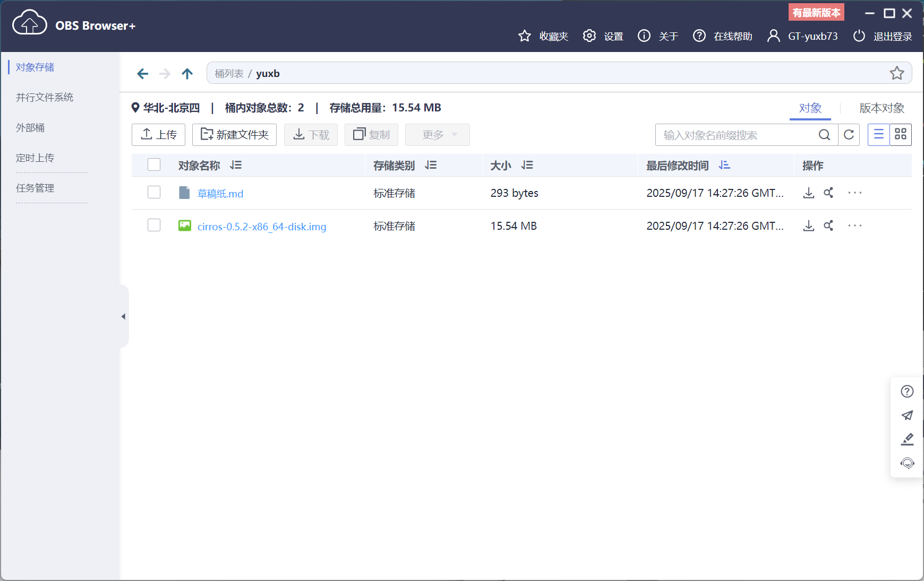Viewport: 924px width, 581px height.
Task: Open more actions for cirros-0.5.2-x86_64-disk.img
Action: pyautogui.click(x=855, y=226)
